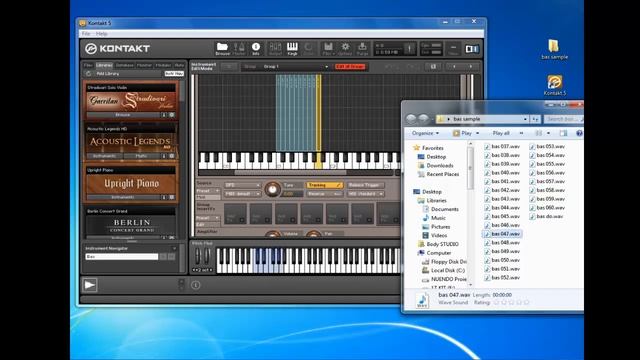Adjust the Tune knob in the Source section
Screen dimensions: 640x360
pyautogui.click(x=272, y=189)
